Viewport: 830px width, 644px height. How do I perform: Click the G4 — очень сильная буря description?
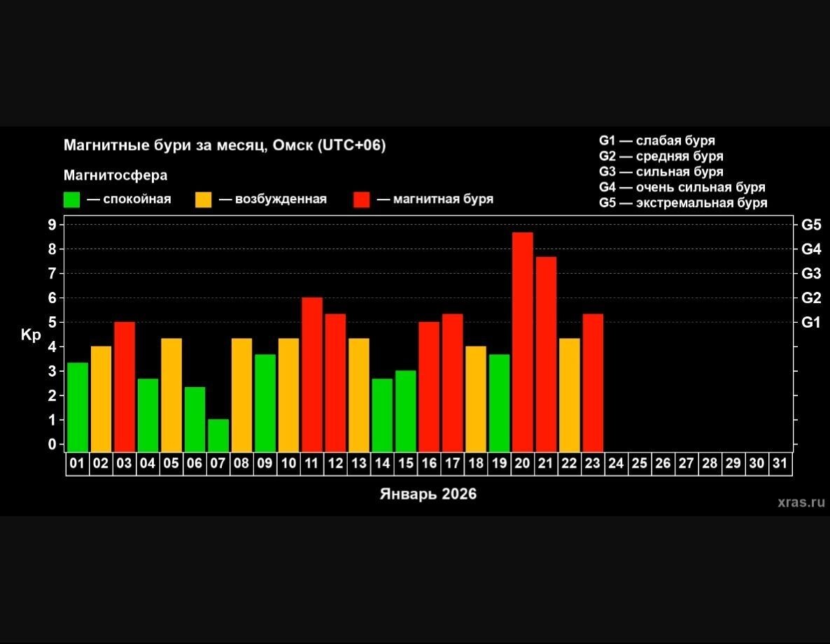682,187
